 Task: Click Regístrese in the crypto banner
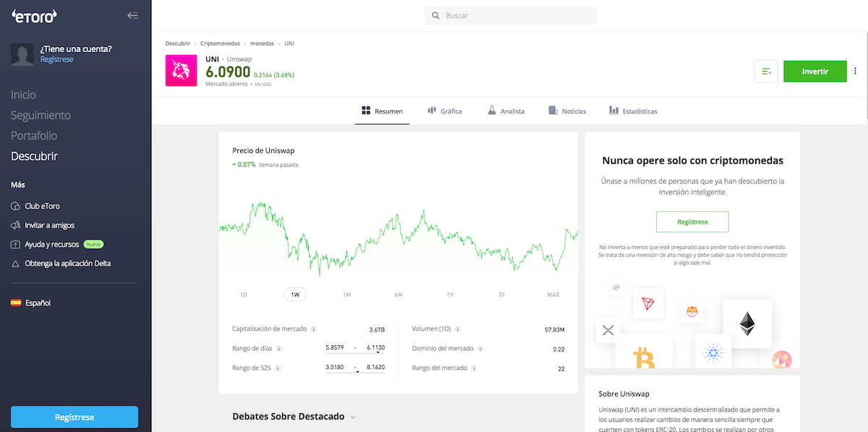(x=692, y=221)
